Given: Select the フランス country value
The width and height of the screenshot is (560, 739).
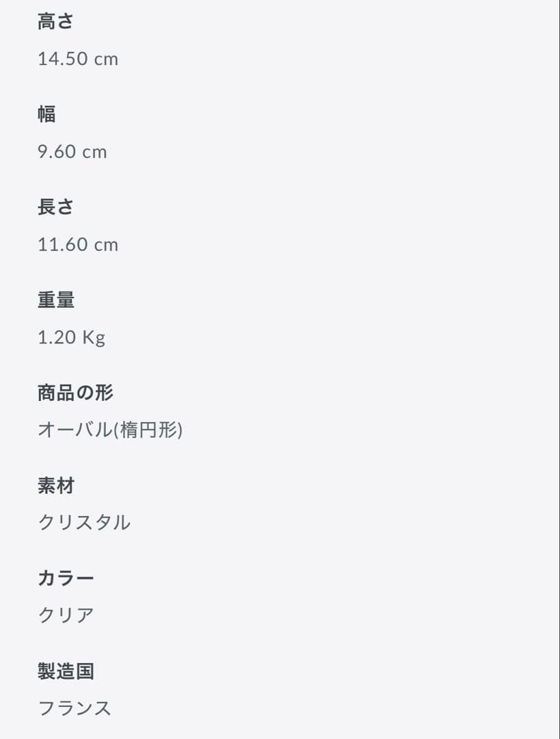Looking at the screenshot, I should click(75, 708).
